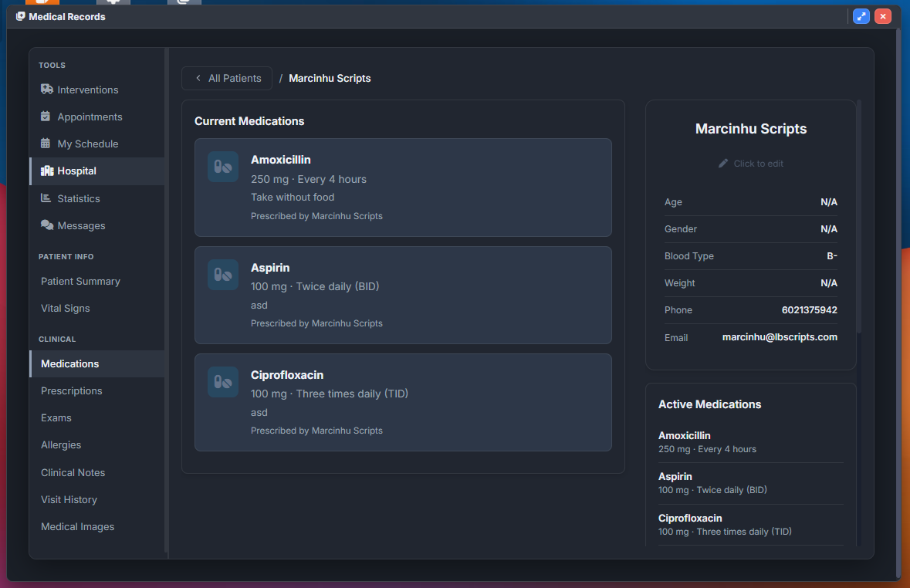Screen dimensions: 910x588
Task: Click the pill icon on Amoxicillin card
Action: 223,167
